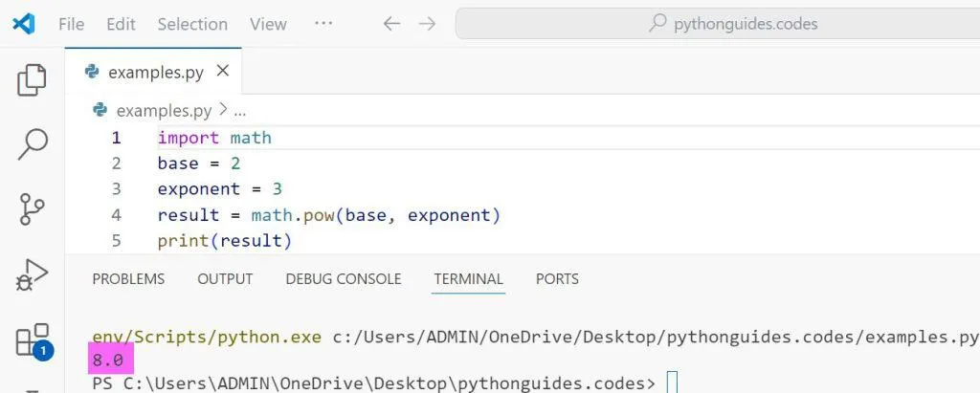The width and height of the screenshot is (980, 393).
Task: Open the Run and Debug view
Action: (33, 275)
